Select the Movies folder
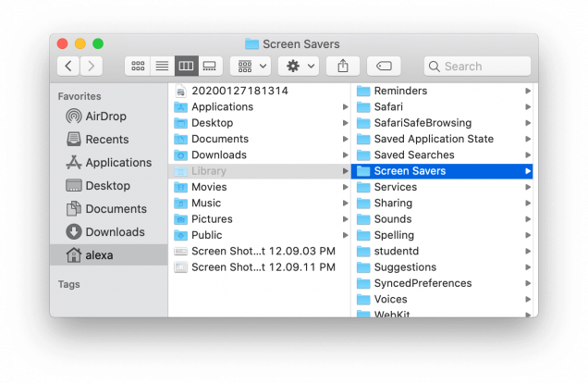 pyautogui.click(x=260, y=187)
